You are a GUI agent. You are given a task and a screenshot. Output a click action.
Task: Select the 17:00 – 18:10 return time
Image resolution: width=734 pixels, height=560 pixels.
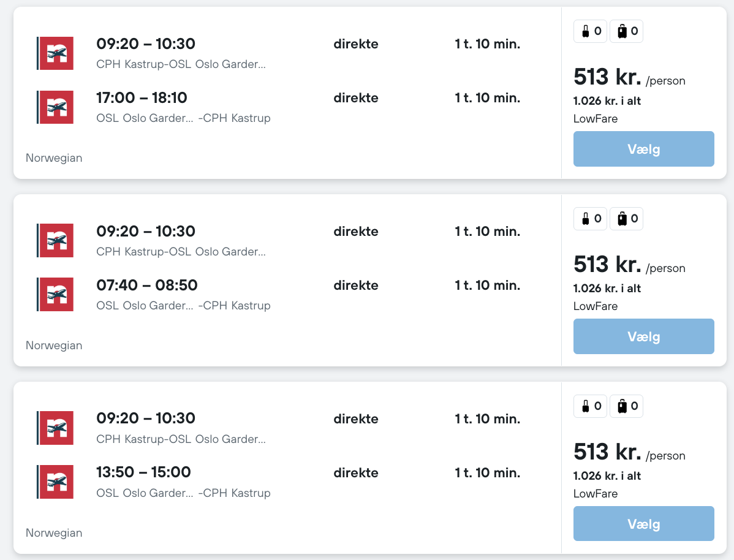(142, 98)
